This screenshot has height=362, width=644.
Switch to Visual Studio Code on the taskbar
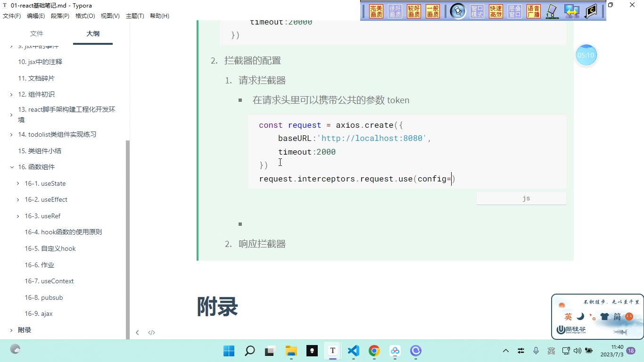pos(354,351)
